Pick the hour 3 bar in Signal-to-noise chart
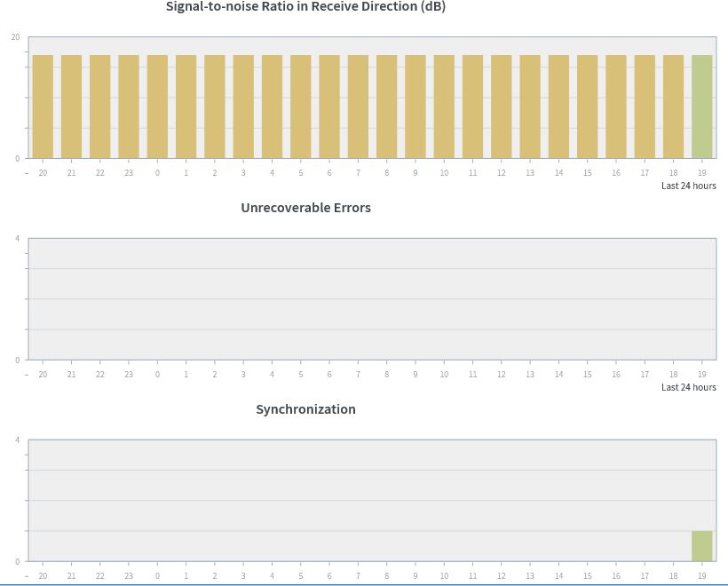 [243, 107]
